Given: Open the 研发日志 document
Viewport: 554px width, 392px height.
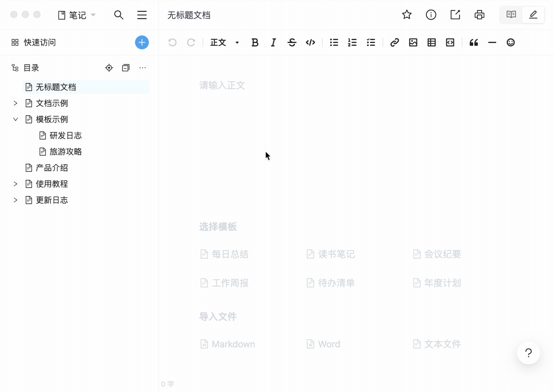Looking at the screenshot, I should (x=65, y=135).
